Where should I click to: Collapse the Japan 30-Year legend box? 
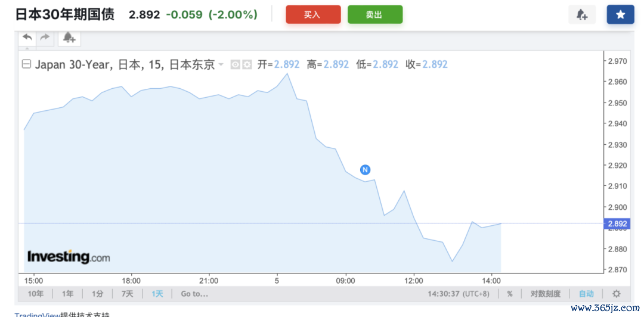tap(26, 64)
